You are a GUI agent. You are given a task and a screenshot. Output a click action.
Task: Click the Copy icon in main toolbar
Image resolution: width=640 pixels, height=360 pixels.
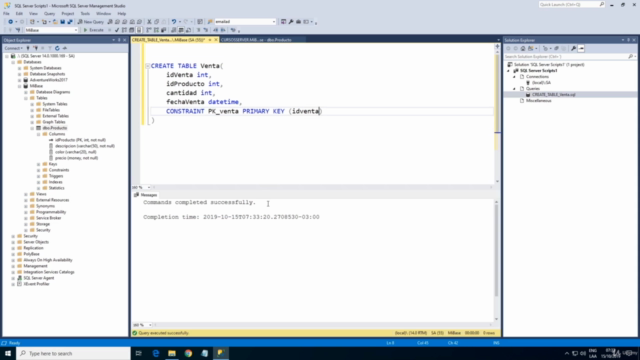point(157,22)
